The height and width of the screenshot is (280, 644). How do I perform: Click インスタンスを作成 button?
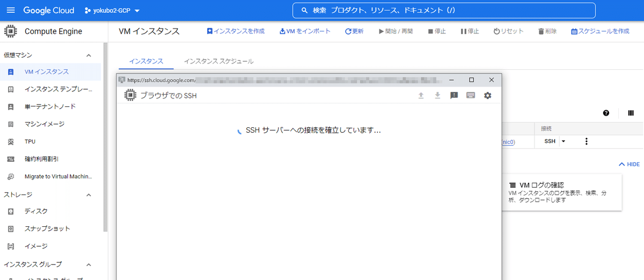(x=236, y=31)
